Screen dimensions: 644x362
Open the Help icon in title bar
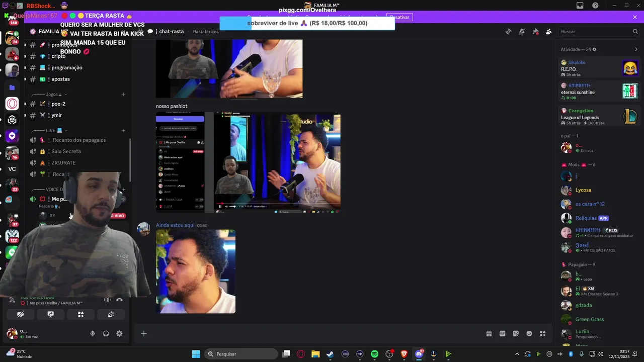click(596, 6)
